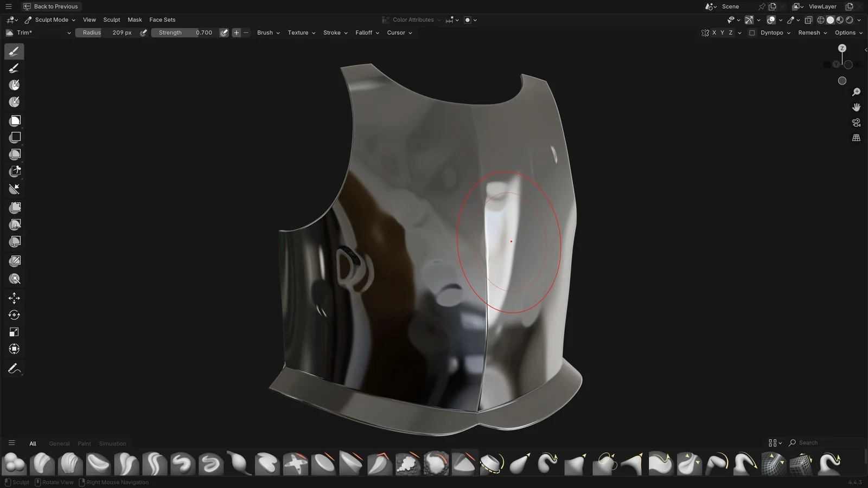Select the Move tool in the toolbar
The image size is (868, 488).
coord(14,298)
